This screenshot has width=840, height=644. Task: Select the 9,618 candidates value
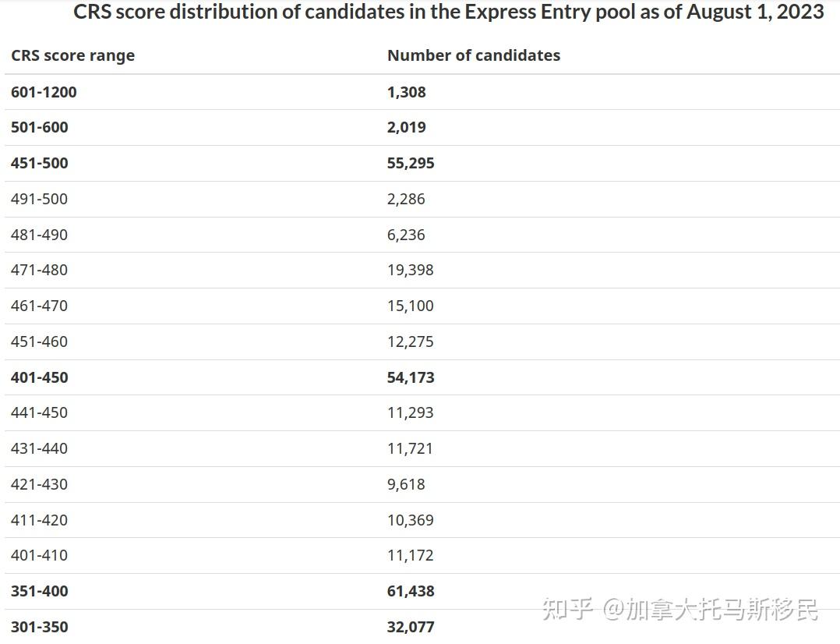[x=406, y=484]
